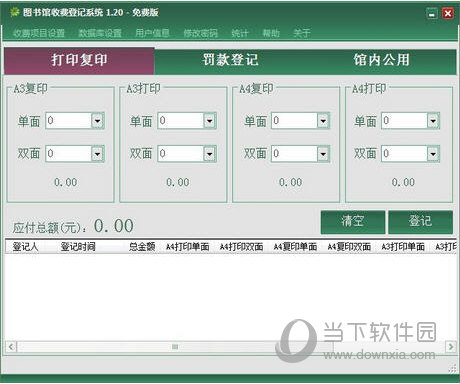Expand the A3复印 单面 dropdown arrow
460x384 pixels.
click(x=98, y=121)
